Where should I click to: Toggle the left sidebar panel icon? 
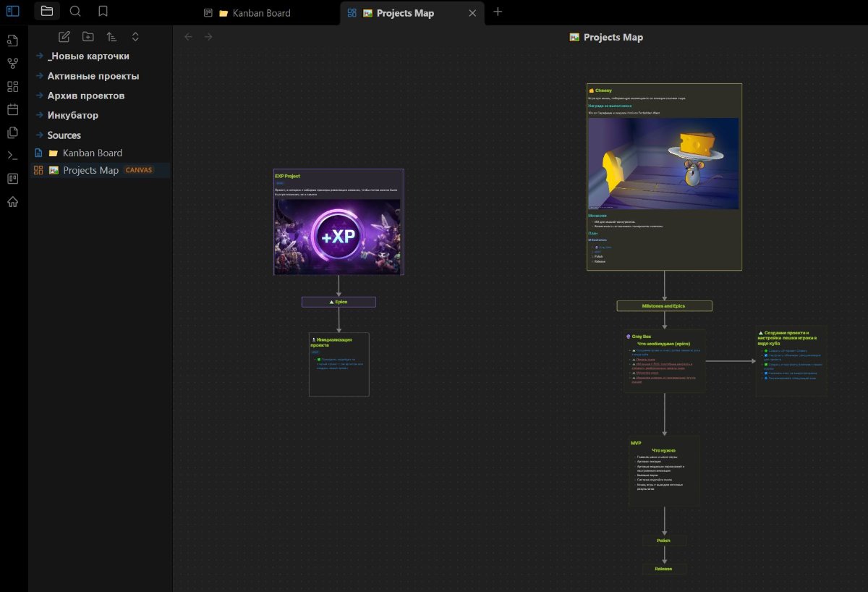point(12,11)
